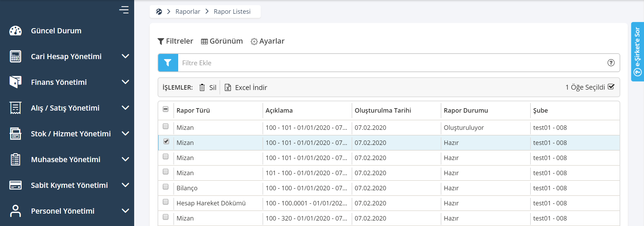Expand Finans Yönetimi chevron

pos(126,82)
